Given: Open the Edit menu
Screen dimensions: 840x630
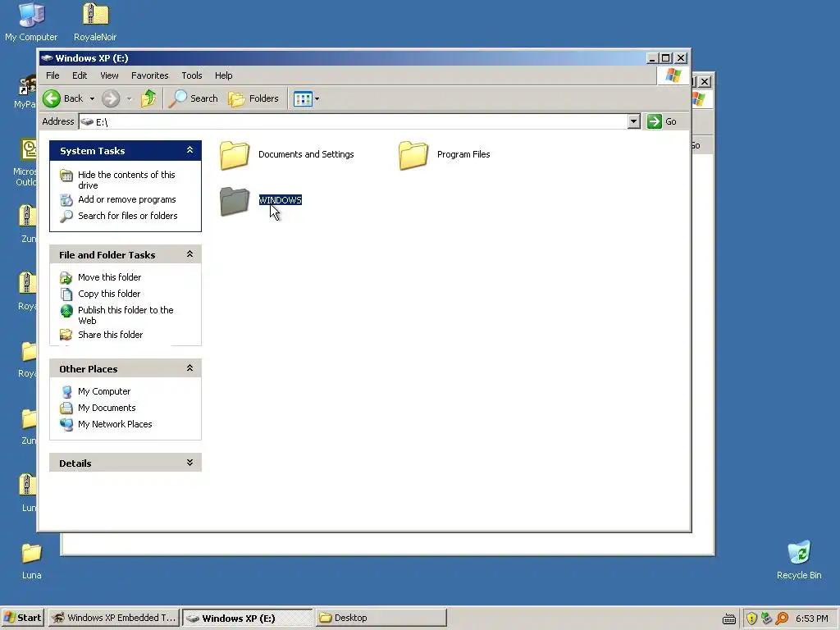Looking at the screenshot, I should pyautogui.click(x=80, y=75).
